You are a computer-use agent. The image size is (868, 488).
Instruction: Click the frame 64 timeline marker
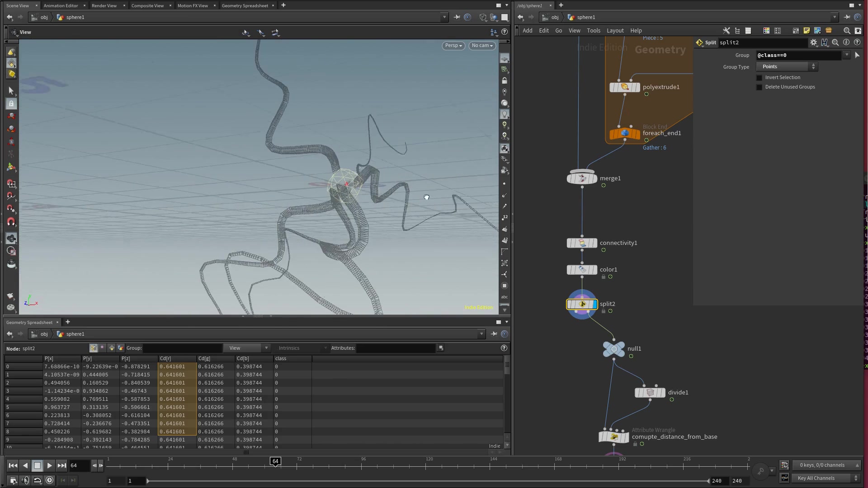click(275, 461)
